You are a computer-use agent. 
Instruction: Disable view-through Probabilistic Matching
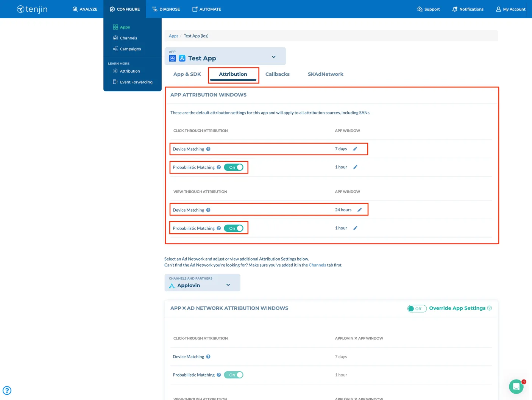coord(234,228)
